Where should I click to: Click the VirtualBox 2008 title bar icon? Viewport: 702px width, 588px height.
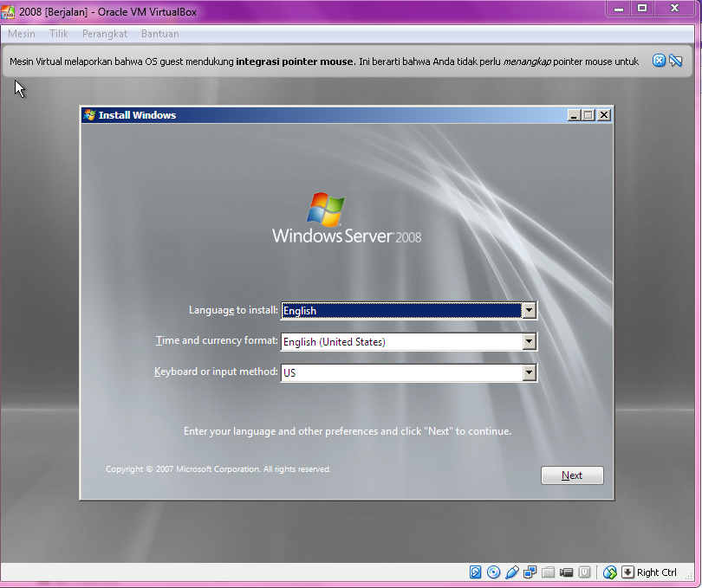pos(8,12)
